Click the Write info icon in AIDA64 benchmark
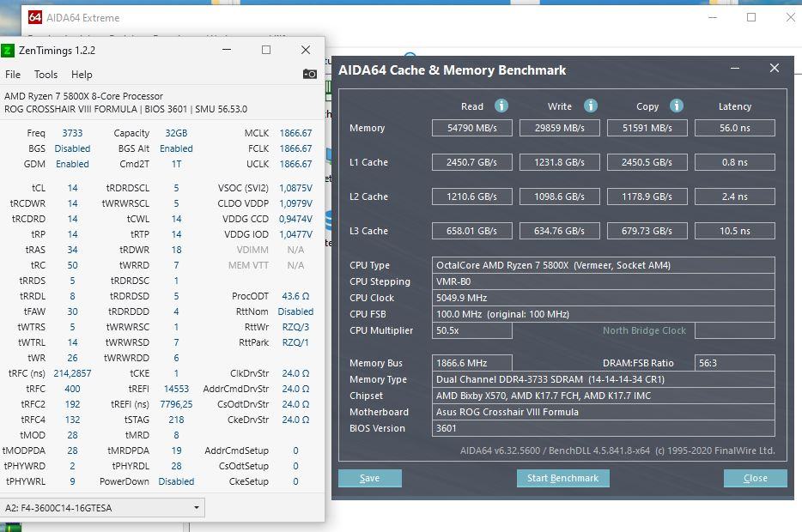 pyautogui.click(x=590, y=106)
